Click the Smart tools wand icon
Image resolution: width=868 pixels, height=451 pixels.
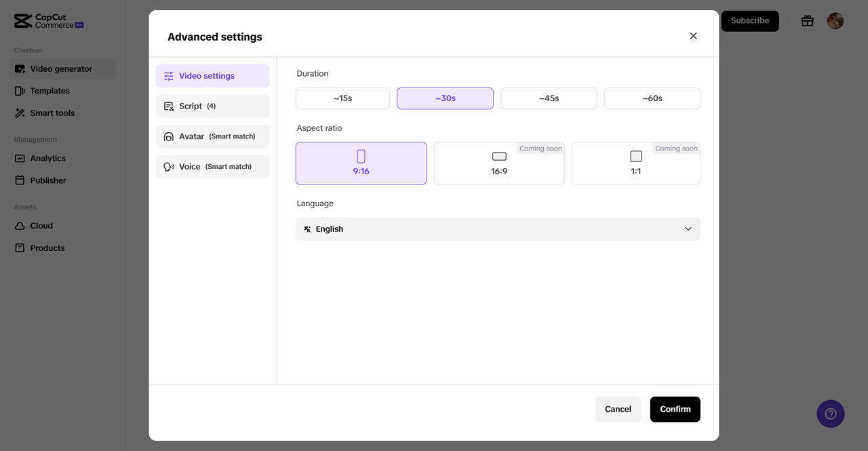click(20, 113)
